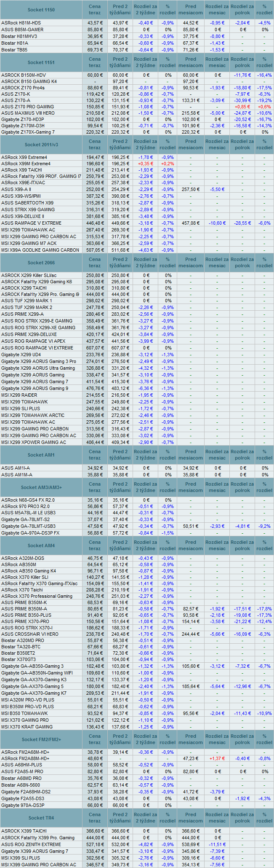Click the Socket AM1 section header
Screen dimensions: 274x868
41,455
